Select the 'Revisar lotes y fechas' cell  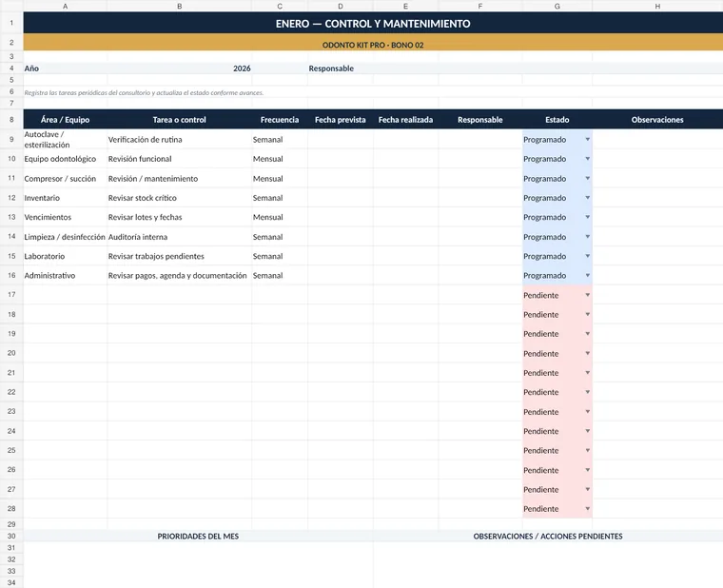pyautogui.click(x=180, y=217)
